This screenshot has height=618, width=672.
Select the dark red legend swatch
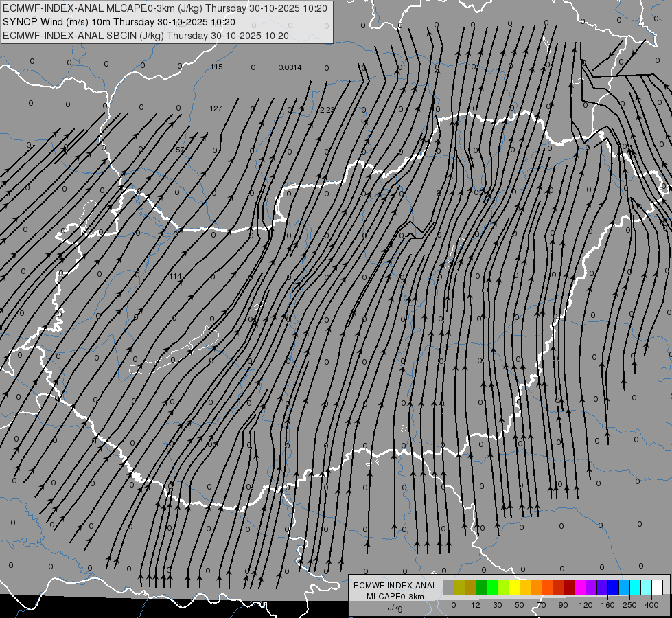pos(569,587)
